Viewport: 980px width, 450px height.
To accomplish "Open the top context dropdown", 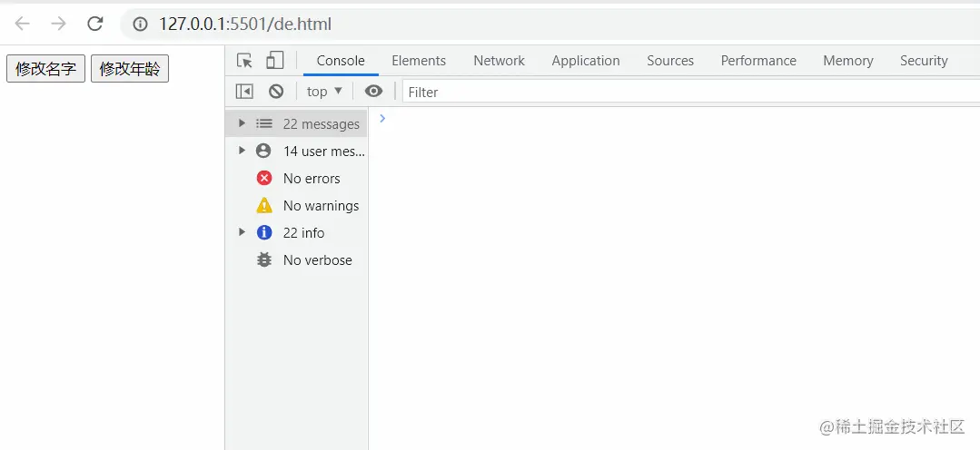I will [324, 92].
